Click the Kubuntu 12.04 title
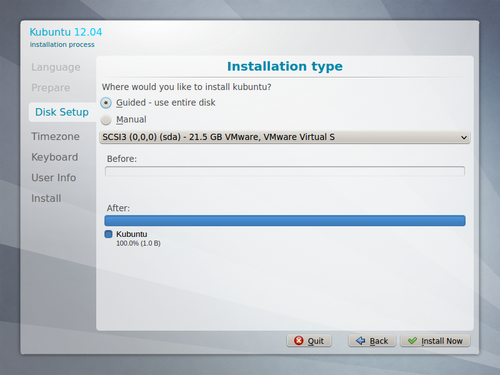This screenshot has width=500, height=375. tap(66, 32)
